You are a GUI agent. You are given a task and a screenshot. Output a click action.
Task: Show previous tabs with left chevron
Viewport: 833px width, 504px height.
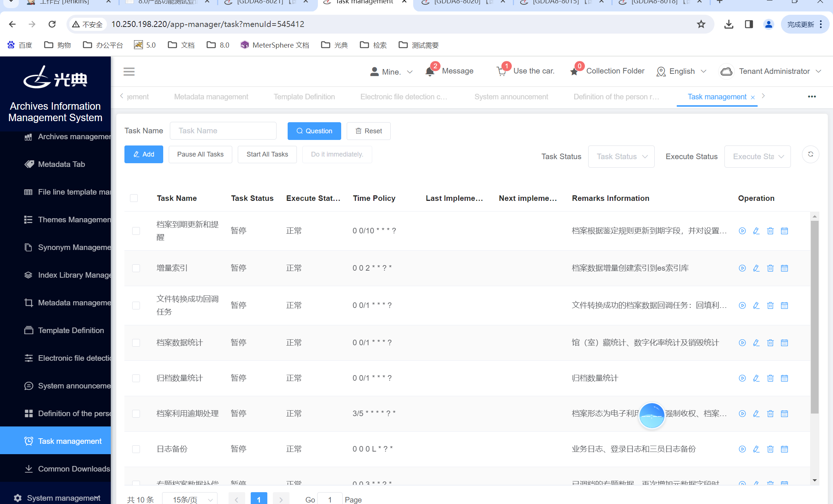121,96
